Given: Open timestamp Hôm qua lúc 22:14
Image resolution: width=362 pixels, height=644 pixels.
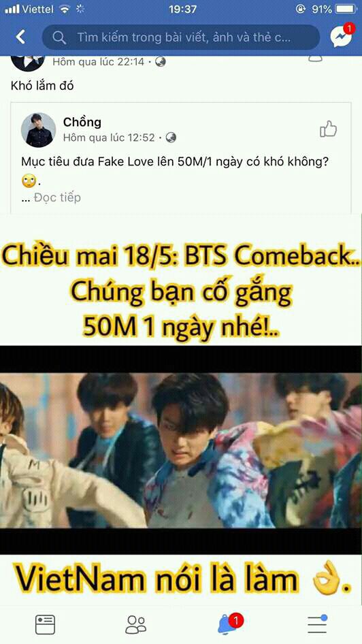Looking at the screenshot, I should [x=99, y=61].
